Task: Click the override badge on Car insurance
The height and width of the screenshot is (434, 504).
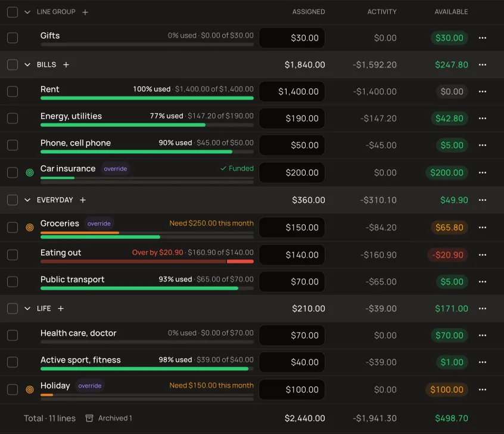Action: (x=116, y=169)
